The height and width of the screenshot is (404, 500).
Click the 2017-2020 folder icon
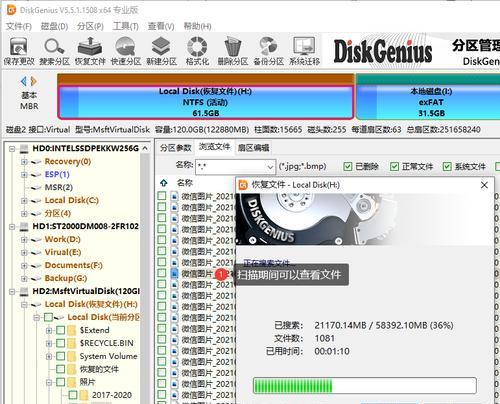tap(84, 395)
